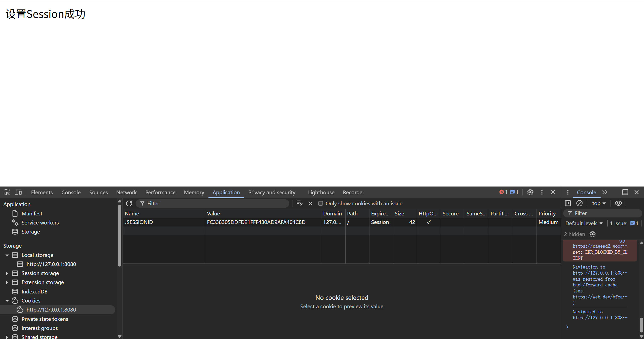Refresh the cookies table
This screenshot has width=644, height=339.
(x=129, y=203)
